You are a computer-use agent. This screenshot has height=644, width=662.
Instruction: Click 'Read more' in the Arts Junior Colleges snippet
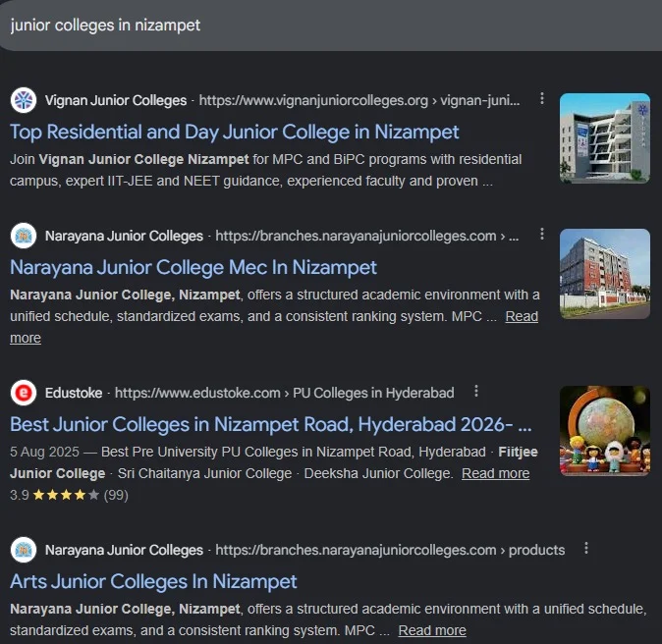click(432, 630)
